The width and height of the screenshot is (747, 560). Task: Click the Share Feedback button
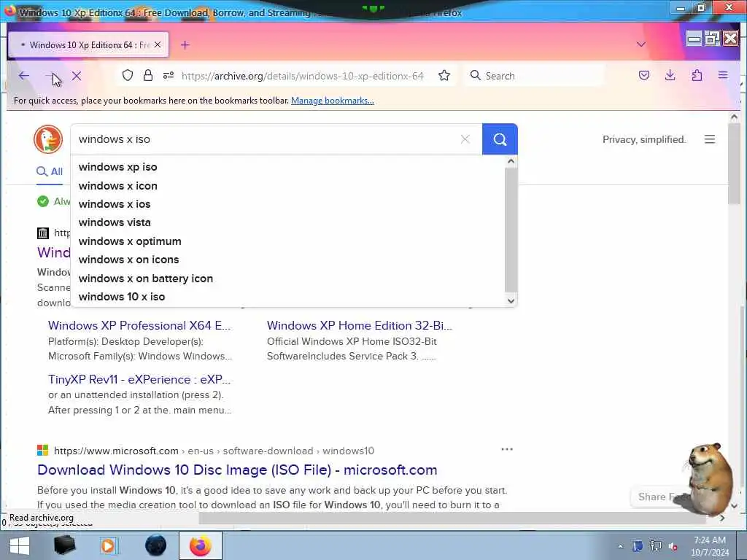[659, 497]
